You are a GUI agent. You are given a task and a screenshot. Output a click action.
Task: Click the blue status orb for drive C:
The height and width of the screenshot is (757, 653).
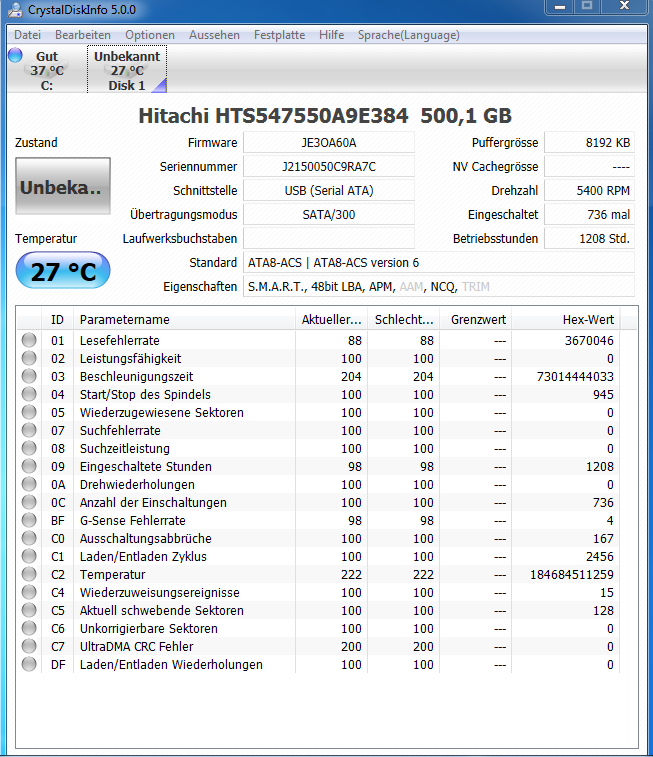[x=15, y=55]
